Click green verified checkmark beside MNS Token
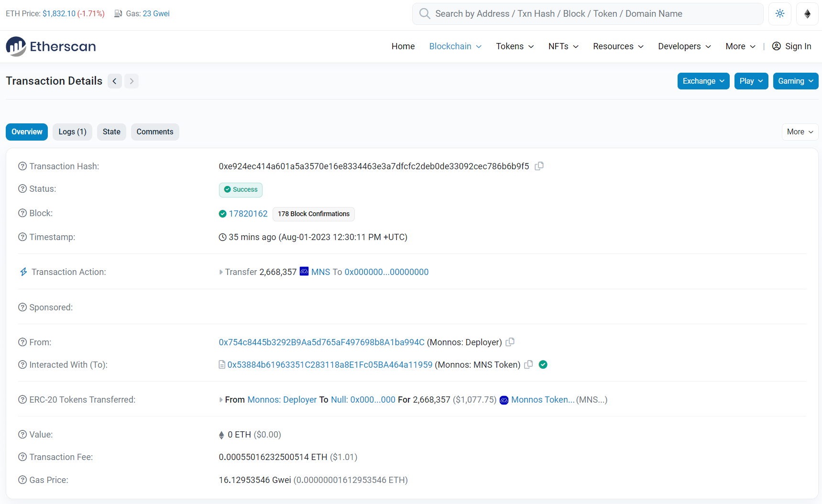The width and height of the screenshot is (822, 504). point(543,364)
